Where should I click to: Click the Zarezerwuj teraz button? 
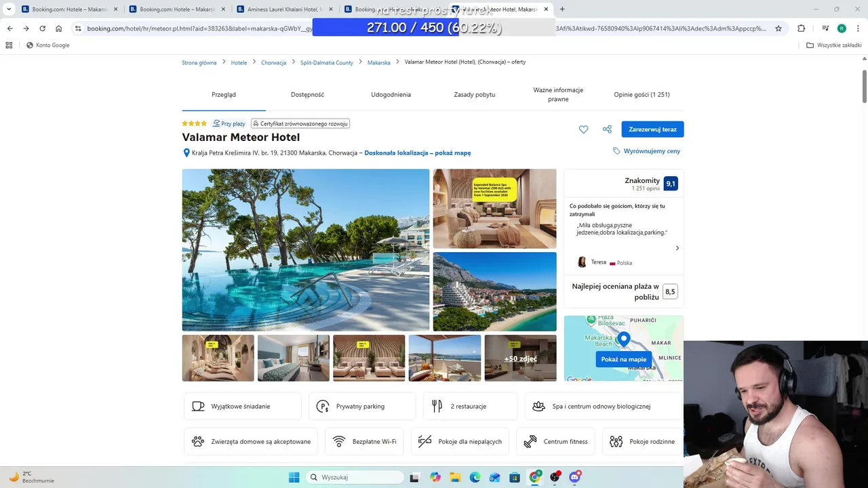(x=652, y=129)
